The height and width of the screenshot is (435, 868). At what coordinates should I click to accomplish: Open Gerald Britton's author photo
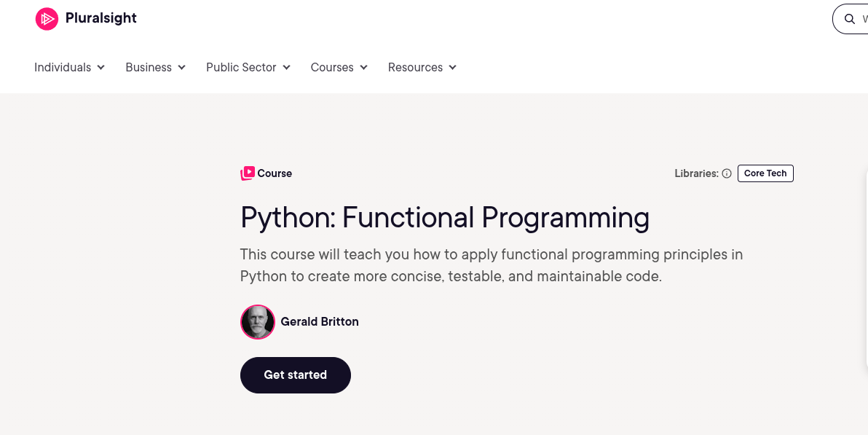pyautogui.click(x=257, y=322)
